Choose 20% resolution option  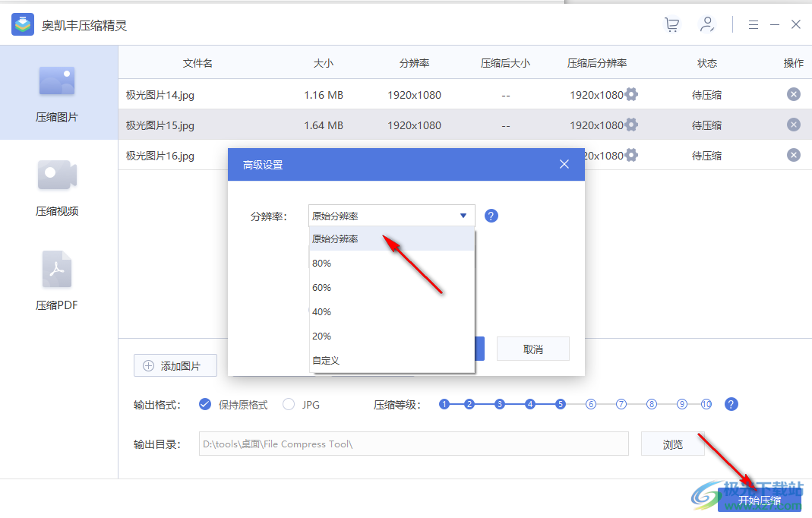pyautogui.click(x=392, y=336)
